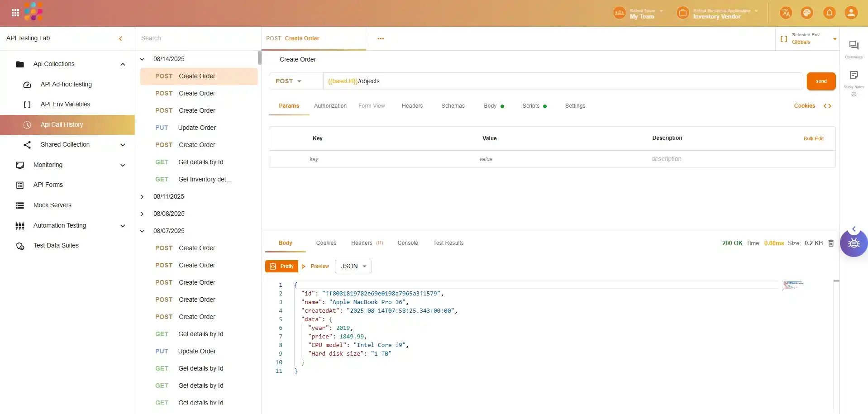Switch to Preview response view
This screenshot has height=414, width=868.
click(316, 266)
